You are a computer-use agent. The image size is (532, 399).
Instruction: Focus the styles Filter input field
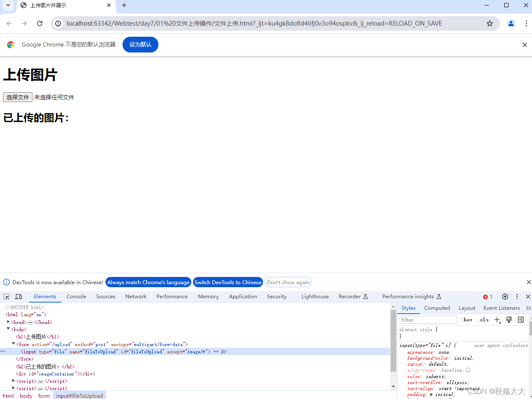428,320
